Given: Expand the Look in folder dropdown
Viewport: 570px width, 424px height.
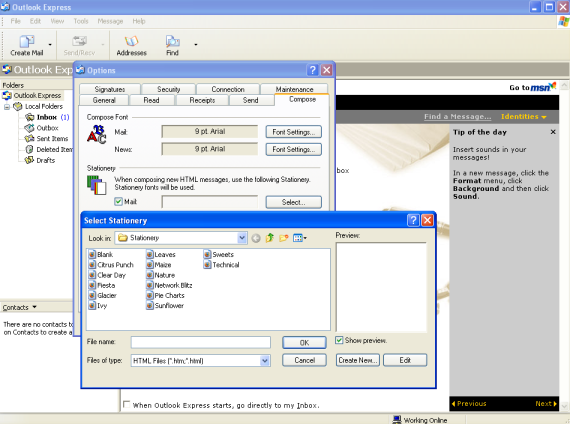Looking at the screenshot, I should click(242, 238).
